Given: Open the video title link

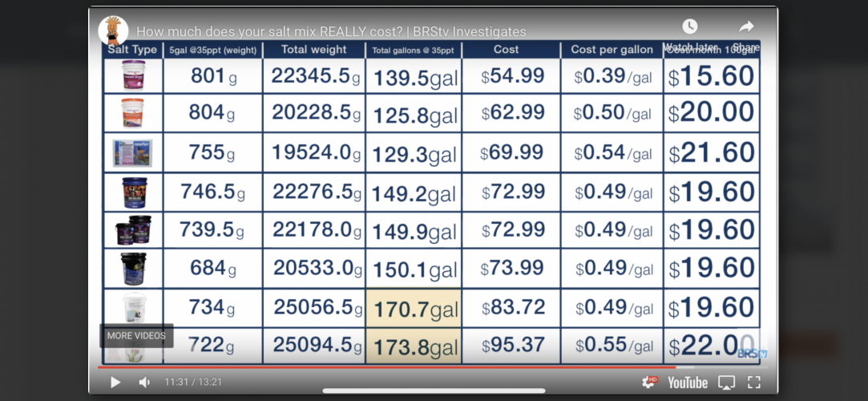Looking at the screenshot, I should (331, 31).
